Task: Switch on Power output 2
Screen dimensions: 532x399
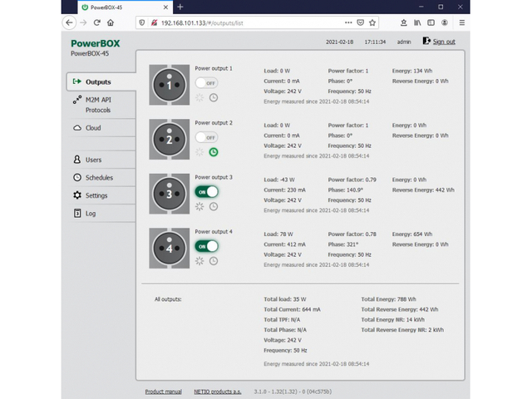Action: click(x=206, y=137)
